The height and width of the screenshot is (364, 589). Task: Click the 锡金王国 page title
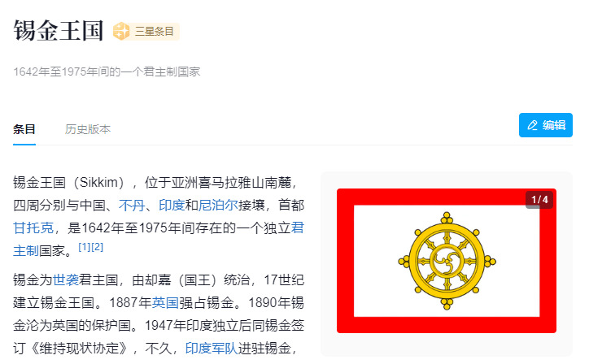[x=59, y=30]
